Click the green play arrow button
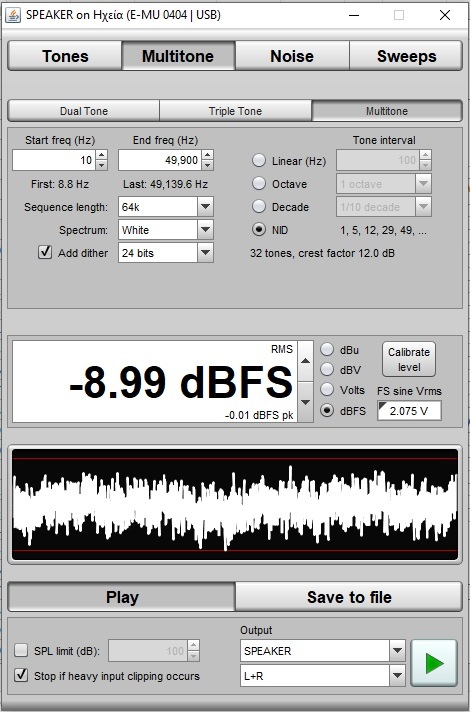Image resolution: width=472 pixels, height=712 pixels. (433, 663)
